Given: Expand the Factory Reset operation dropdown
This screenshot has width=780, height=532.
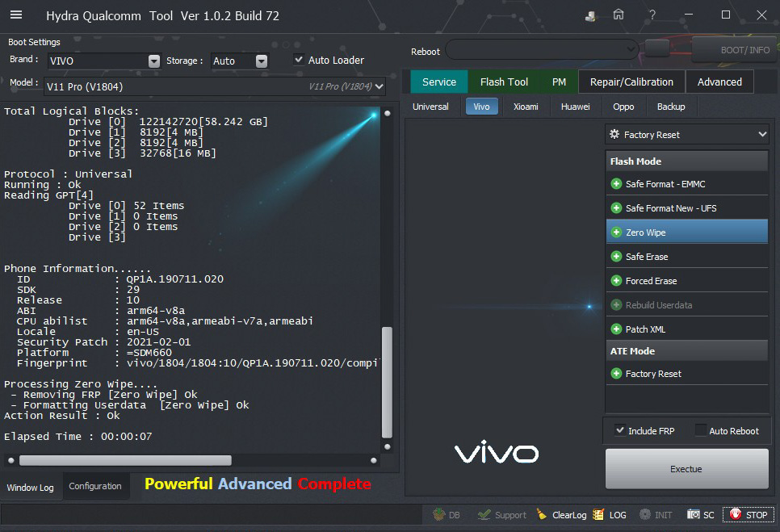Looking at the screenshot, I should click(687, 134).
